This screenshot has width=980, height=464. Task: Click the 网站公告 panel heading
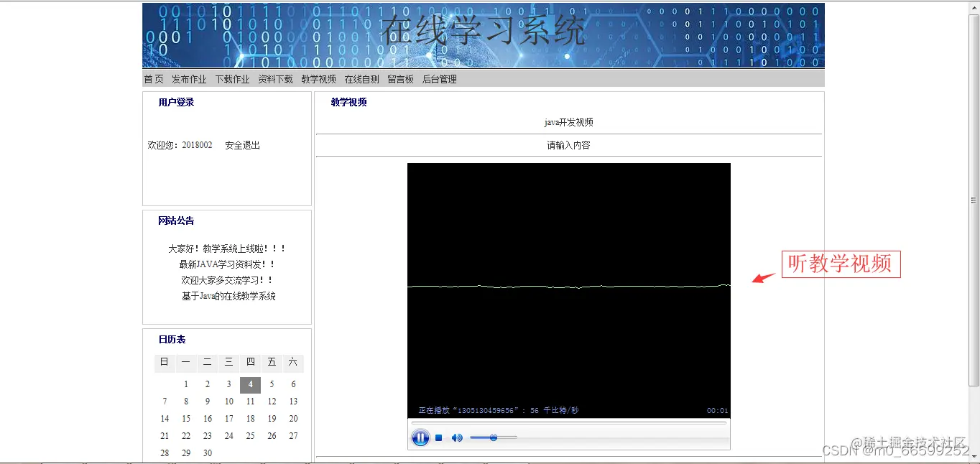pyautogui.click(x=176, y=221)
